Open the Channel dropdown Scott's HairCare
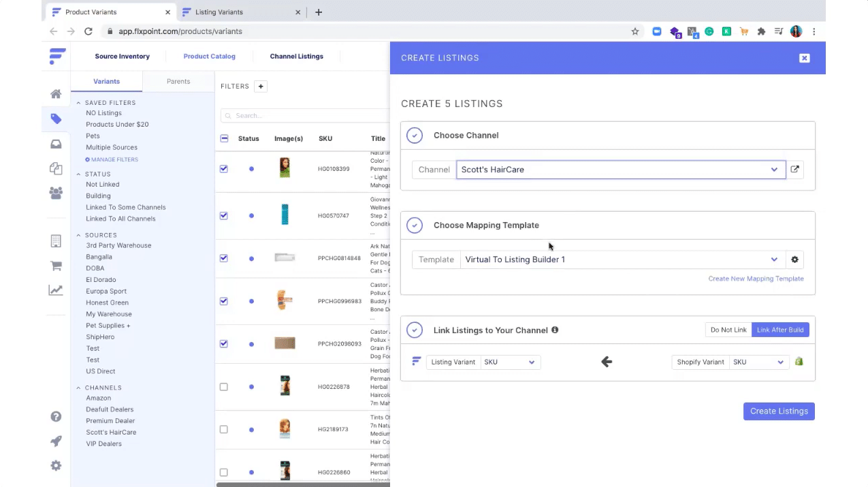 coord(620,170)
